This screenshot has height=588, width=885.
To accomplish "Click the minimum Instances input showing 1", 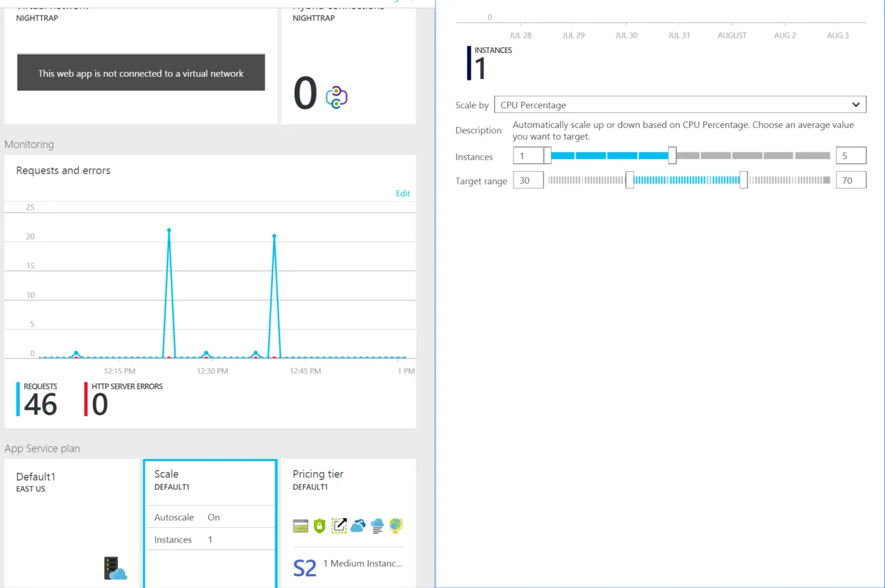I will point(528,156).
